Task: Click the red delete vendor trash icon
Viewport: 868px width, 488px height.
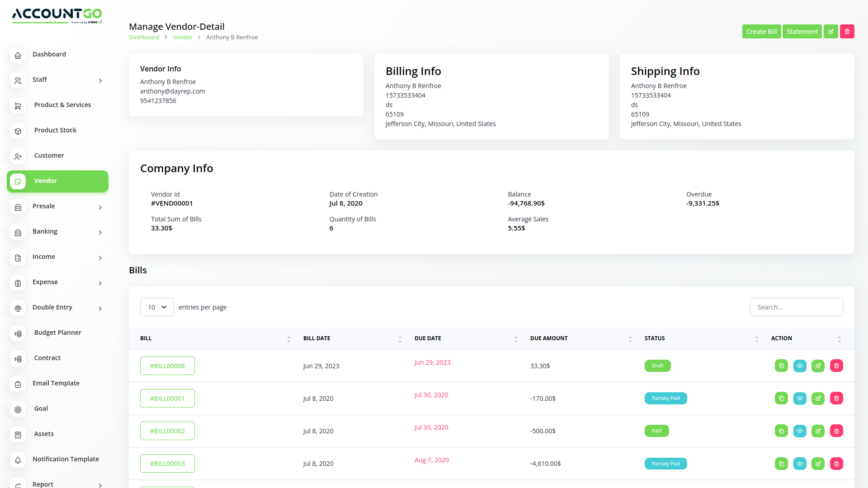Action: pyautogui.click(x=847, y=32)
